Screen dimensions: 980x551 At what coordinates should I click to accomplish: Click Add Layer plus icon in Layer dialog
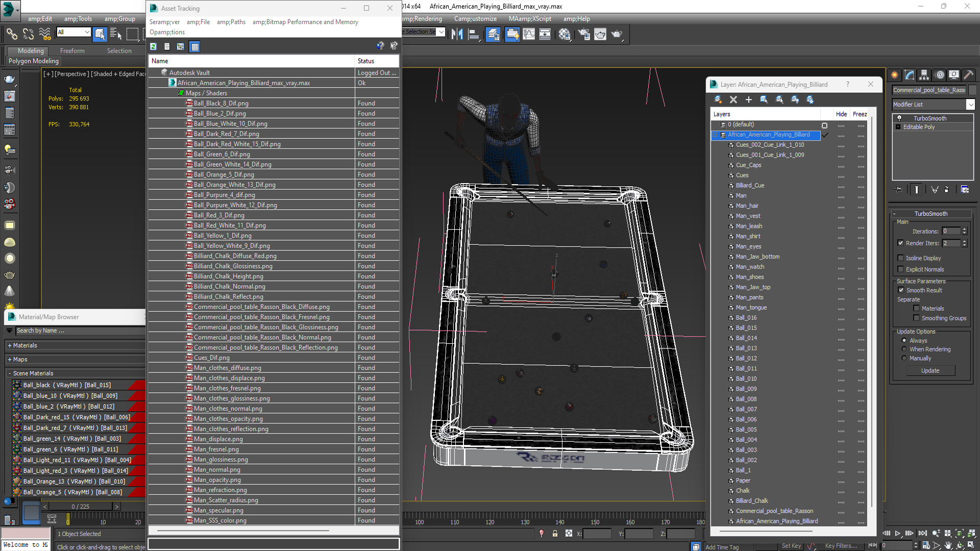click(748, 99)
